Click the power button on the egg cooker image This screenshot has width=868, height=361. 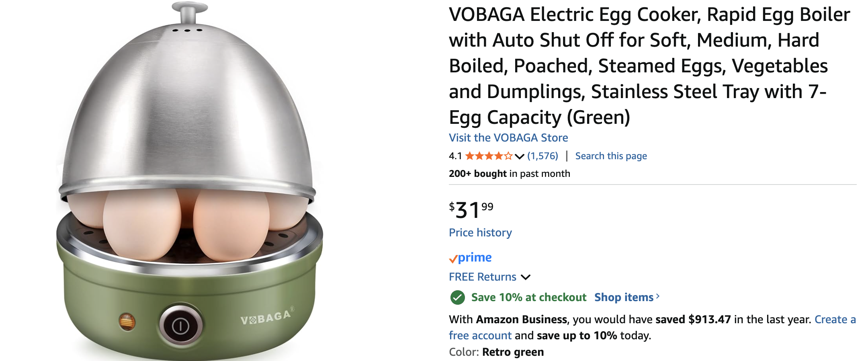(180, 326)
